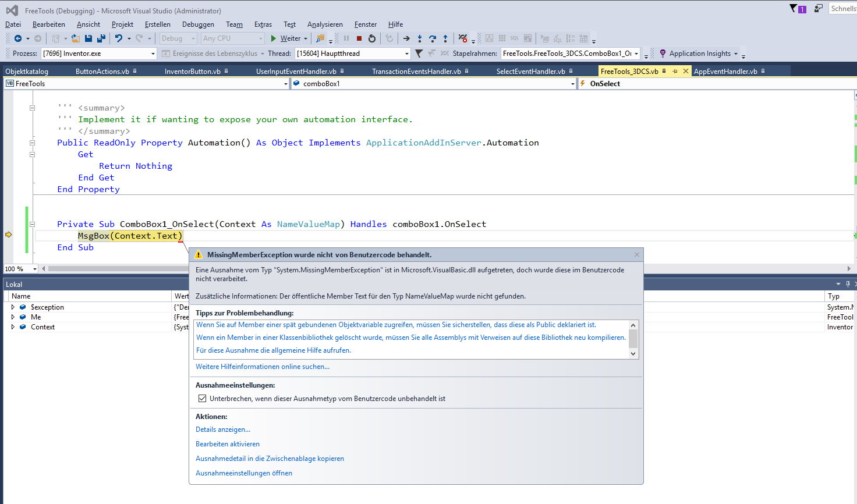
Task: Click the Open File folder icon
Action: [76, 38]
